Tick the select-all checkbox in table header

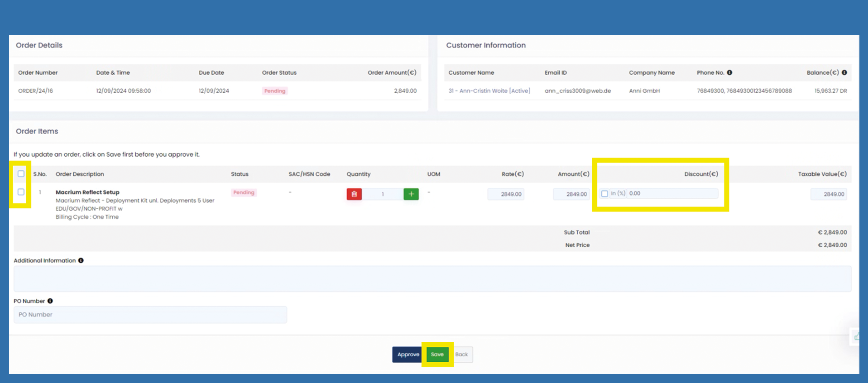21,174
